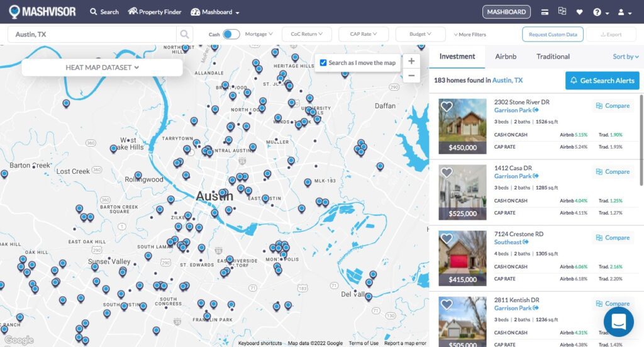Viewport: 644px width, 347px height.
Task: Click the map pin beside MLK-183 label
Action: click(308, 183)
